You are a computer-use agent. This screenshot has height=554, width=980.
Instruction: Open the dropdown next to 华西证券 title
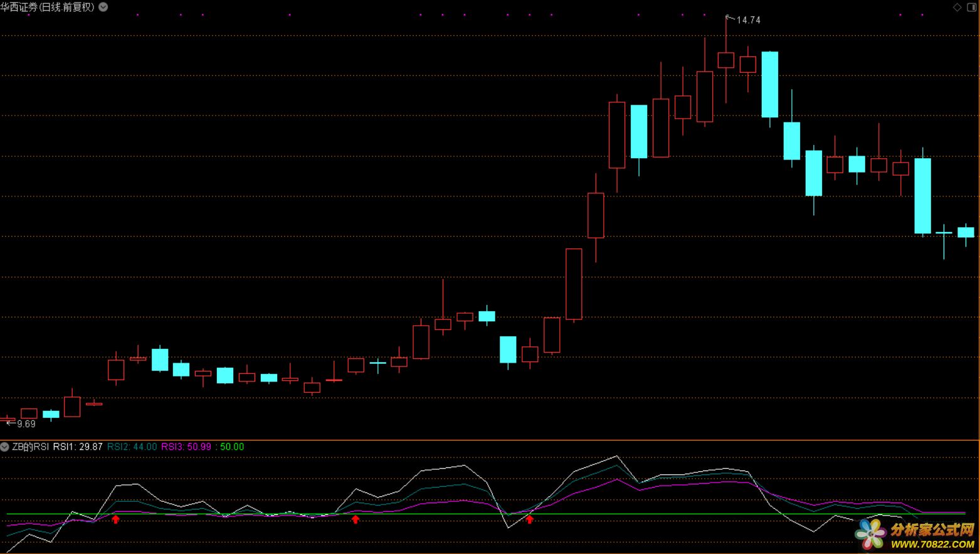tap(103, 7)
